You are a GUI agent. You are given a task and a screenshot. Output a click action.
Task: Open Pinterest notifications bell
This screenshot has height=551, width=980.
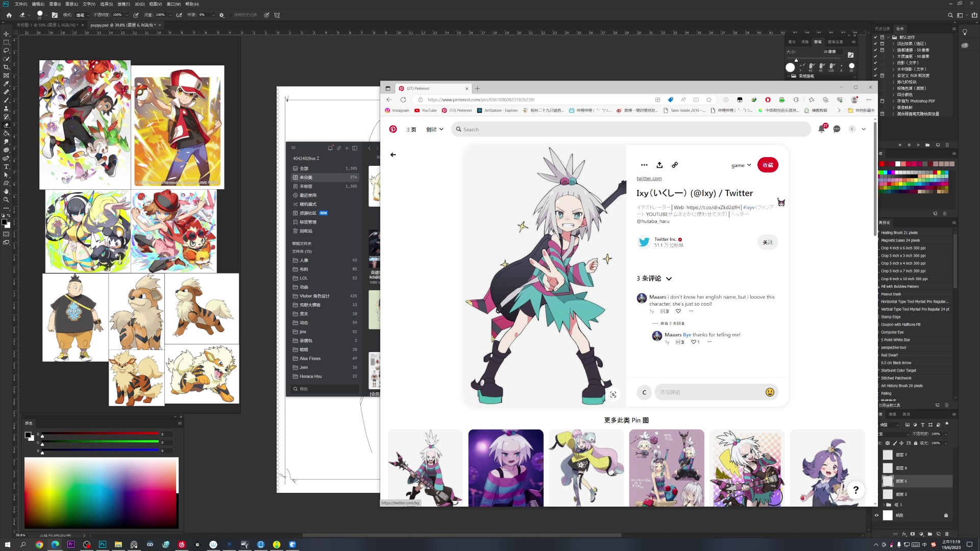pyautogui.click(x=821, y=129)
